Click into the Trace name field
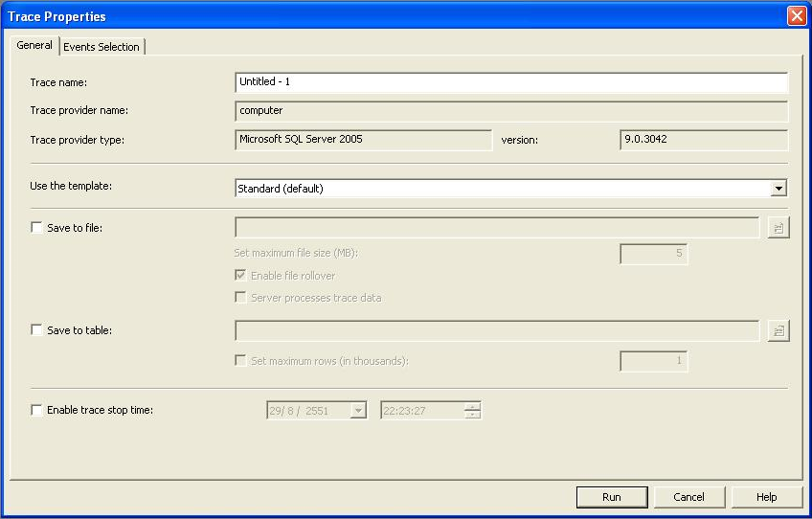 (510, 82)
